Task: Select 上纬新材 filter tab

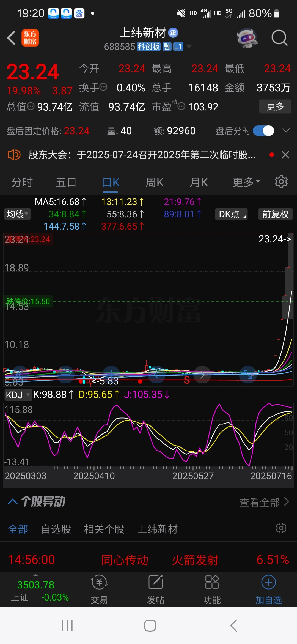Action: (x=157, y=529)
